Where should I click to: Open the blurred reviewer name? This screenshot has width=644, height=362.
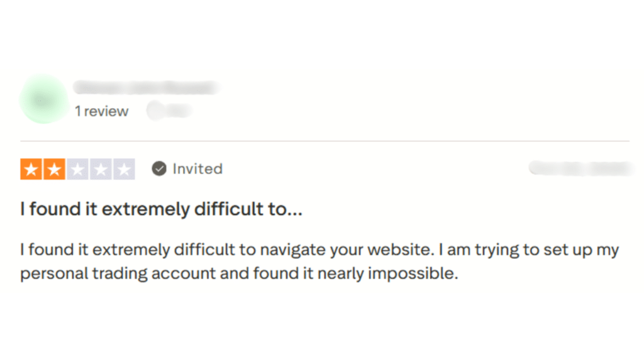[145, 87]
